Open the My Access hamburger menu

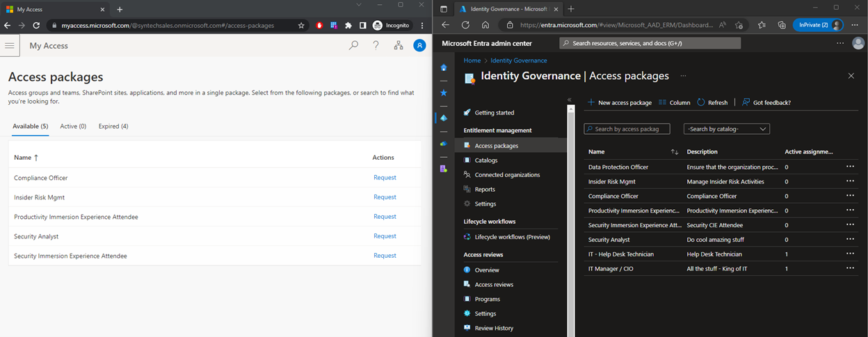click(x=10, y=45)
